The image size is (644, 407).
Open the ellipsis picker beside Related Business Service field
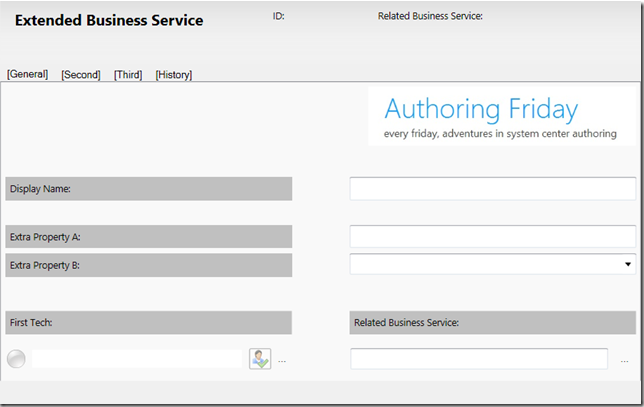tap(624, 361)
